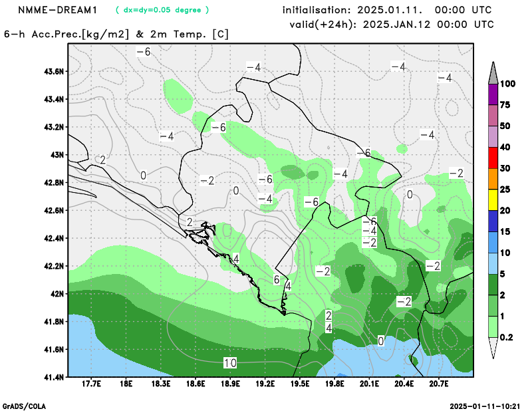
Task: Click the 43N latitude axis label
Action: (57, 155)
